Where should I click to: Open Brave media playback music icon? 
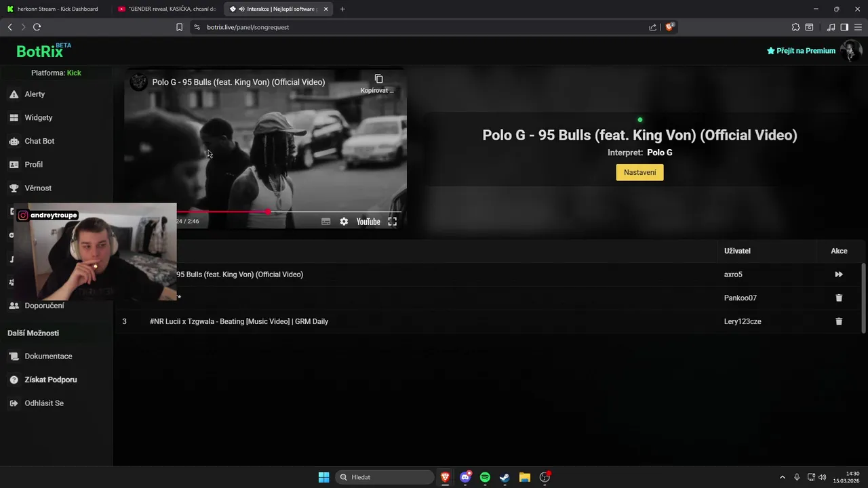pyautogui.click(x=831, y=27)
